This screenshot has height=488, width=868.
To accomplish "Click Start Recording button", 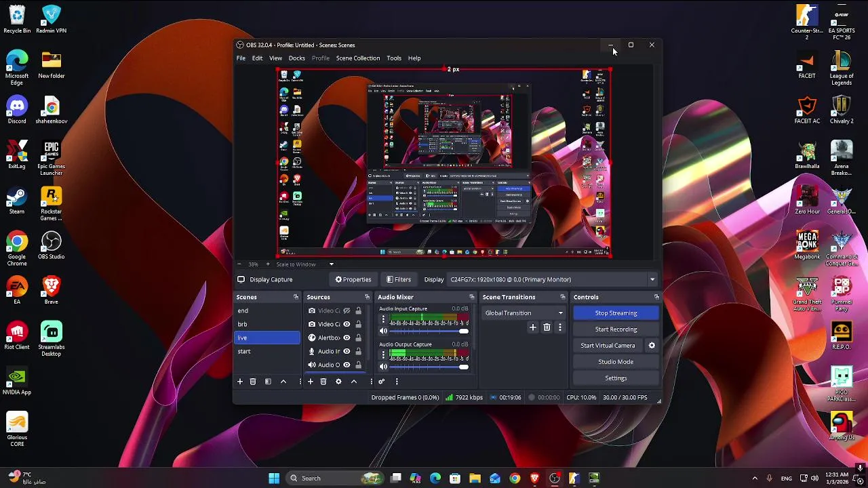I will 616,329.
